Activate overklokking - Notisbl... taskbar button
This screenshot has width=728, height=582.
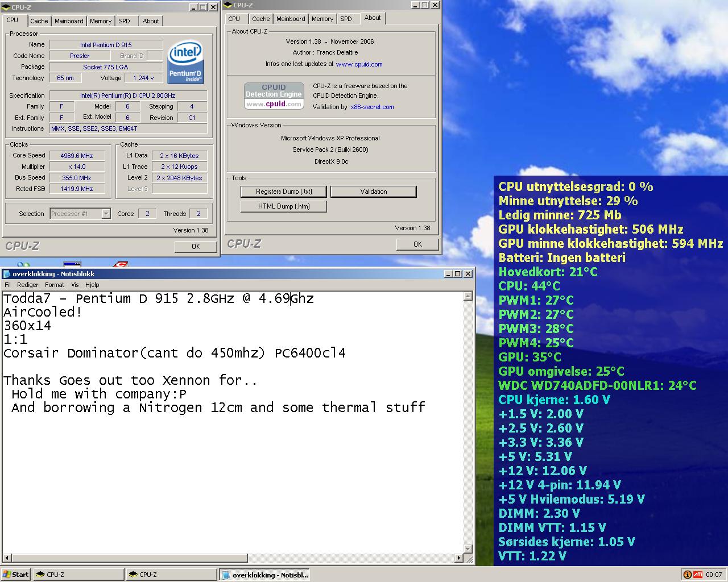click(264, 575)
